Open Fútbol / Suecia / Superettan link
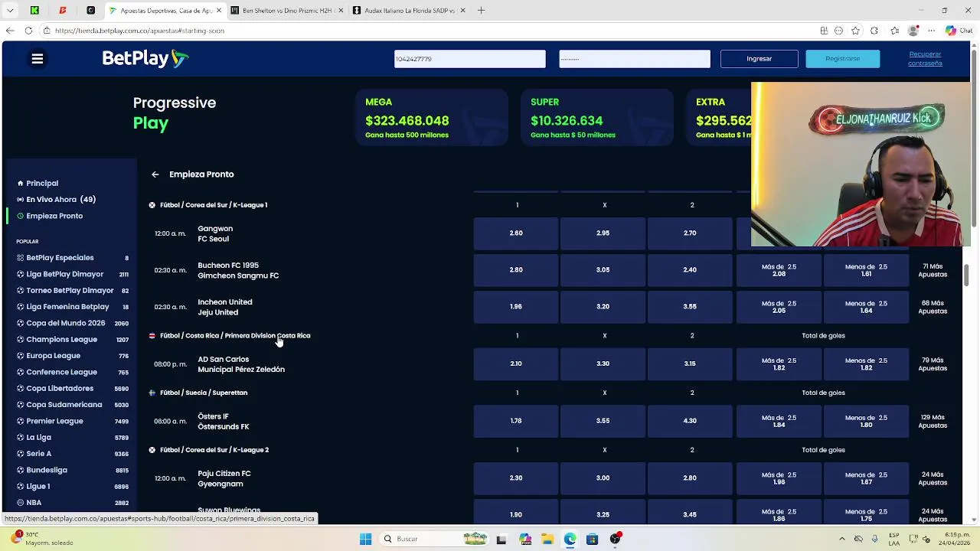 click(204, 393)
